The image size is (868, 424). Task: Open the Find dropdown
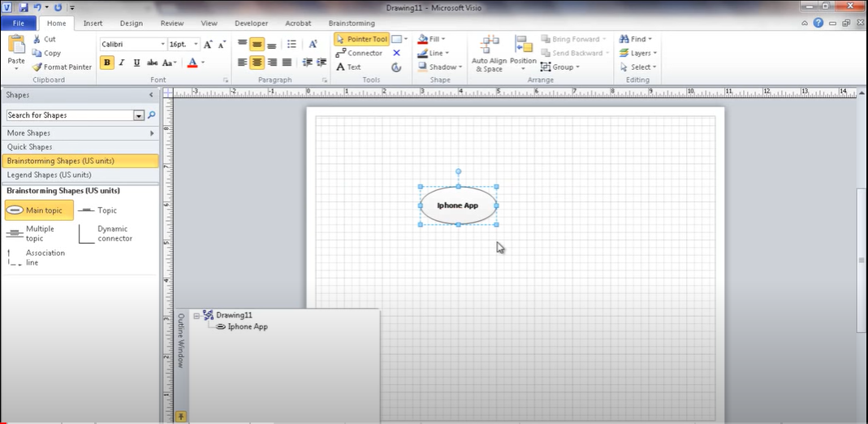(x=636, y=39)
